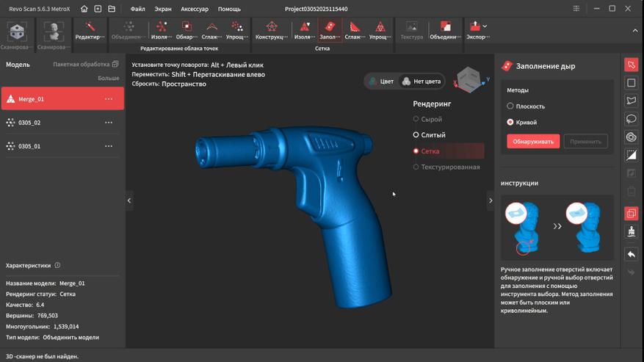644x362 pixels.
Task: Expand the Больше option in model panel
Action: [x=109, y=78]
